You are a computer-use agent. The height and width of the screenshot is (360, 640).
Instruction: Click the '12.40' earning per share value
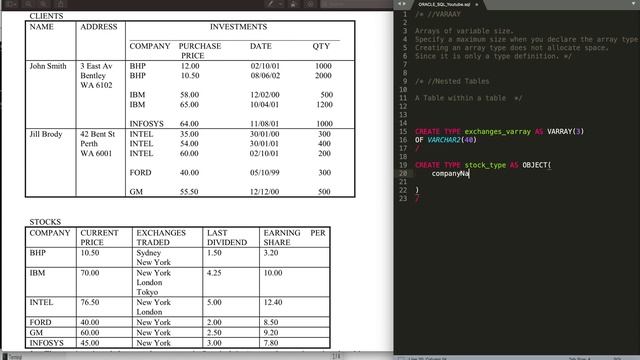273,302
